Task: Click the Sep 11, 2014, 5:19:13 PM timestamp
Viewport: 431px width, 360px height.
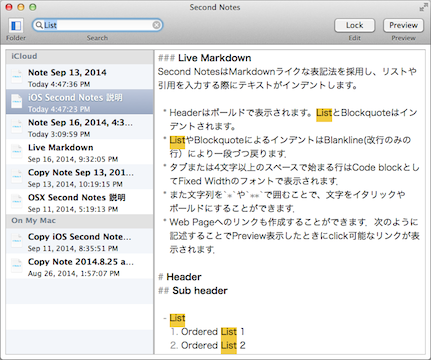Action: tap(73, 209)
